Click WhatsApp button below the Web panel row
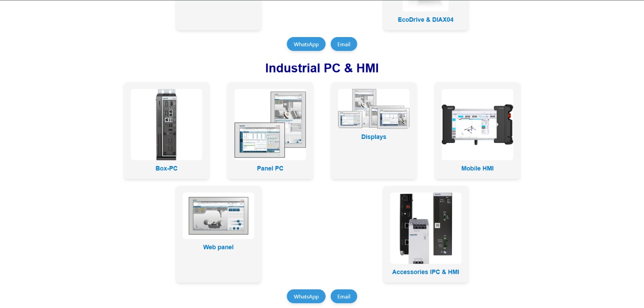Viewport: 644px width, 308px height. (306, 297)
